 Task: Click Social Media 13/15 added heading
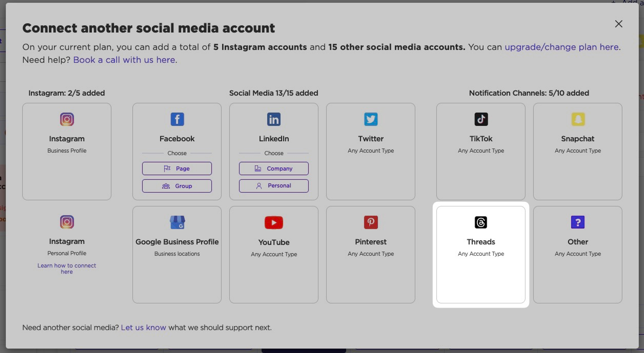tap(274, 93)
